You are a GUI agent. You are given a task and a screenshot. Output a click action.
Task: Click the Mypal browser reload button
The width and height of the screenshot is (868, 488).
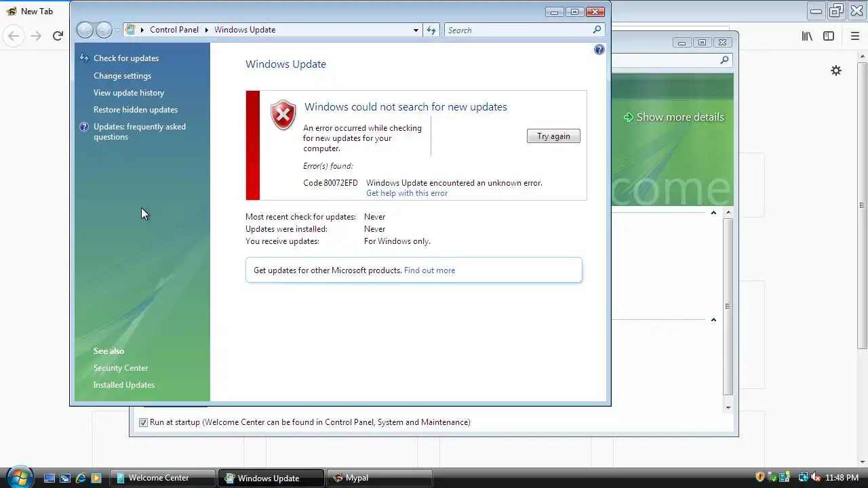58,36
